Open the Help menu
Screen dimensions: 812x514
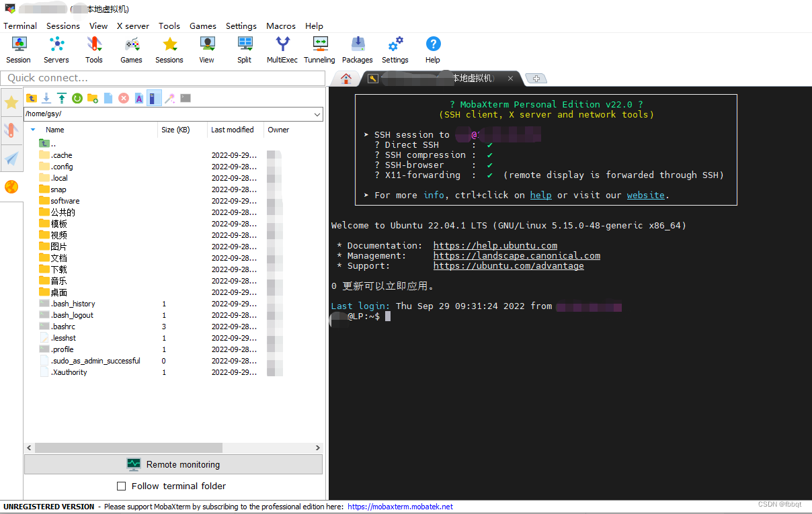pyautogui.click(x=314, y=26)
